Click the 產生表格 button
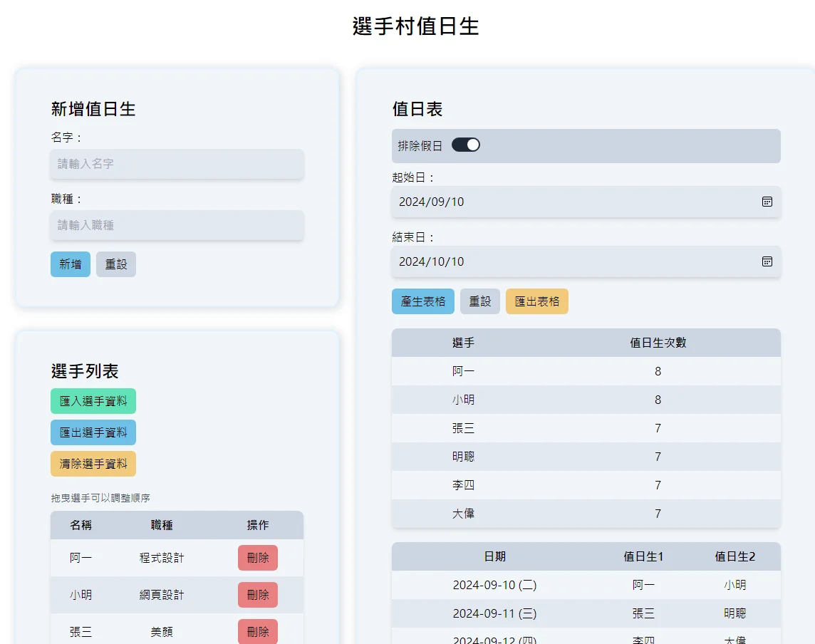The height and width of the screenshot is (644, 815). [x=422, y=301]
